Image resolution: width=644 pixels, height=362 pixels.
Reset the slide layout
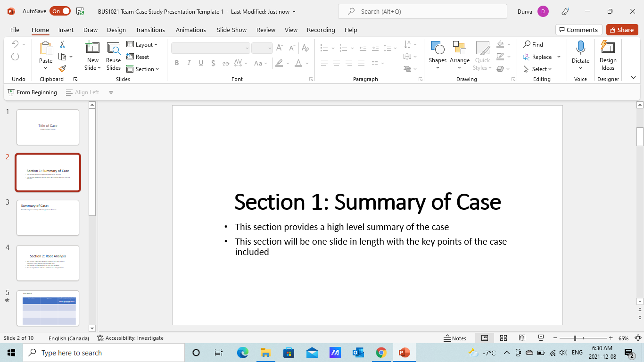(138, 57)
